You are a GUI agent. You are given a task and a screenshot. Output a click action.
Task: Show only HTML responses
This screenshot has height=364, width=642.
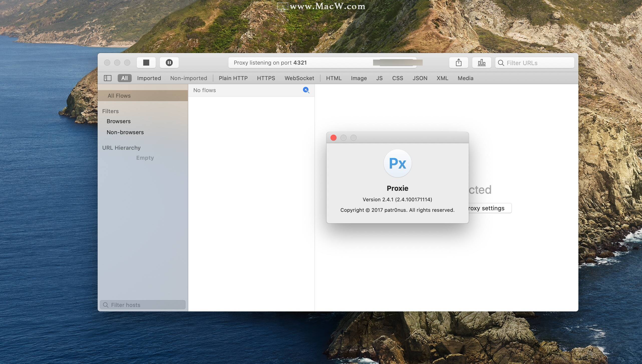(334, 78)
